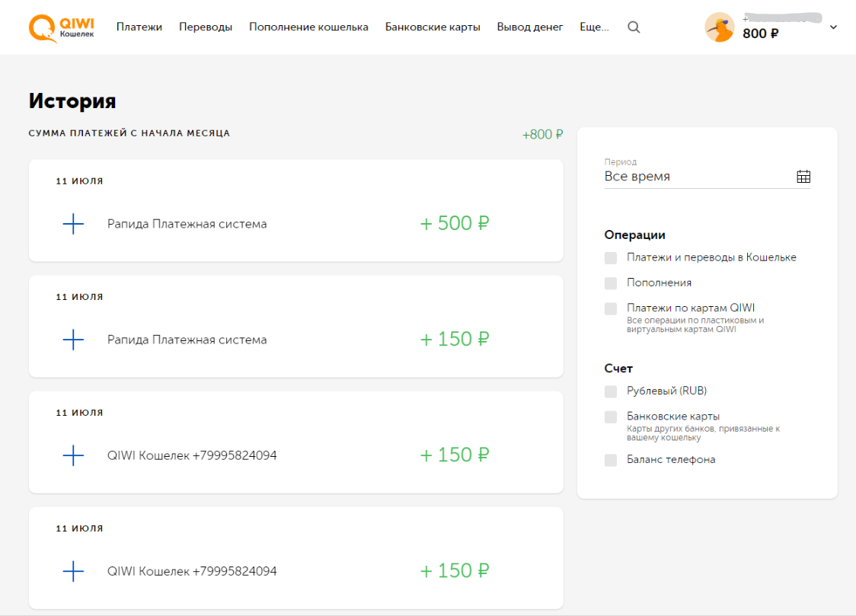The image size is (856, 616).
Task: Click the + 500 ₽ amount
Action: coord(454,223)
